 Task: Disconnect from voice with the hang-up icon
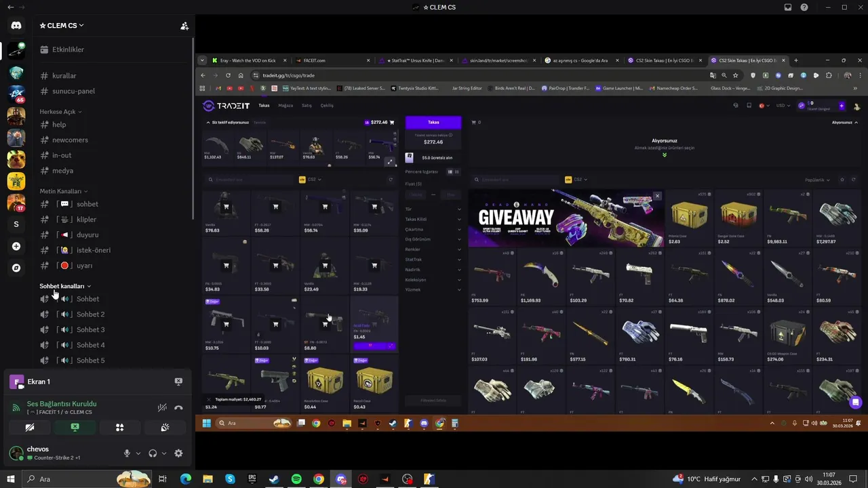tap(178, 408)
